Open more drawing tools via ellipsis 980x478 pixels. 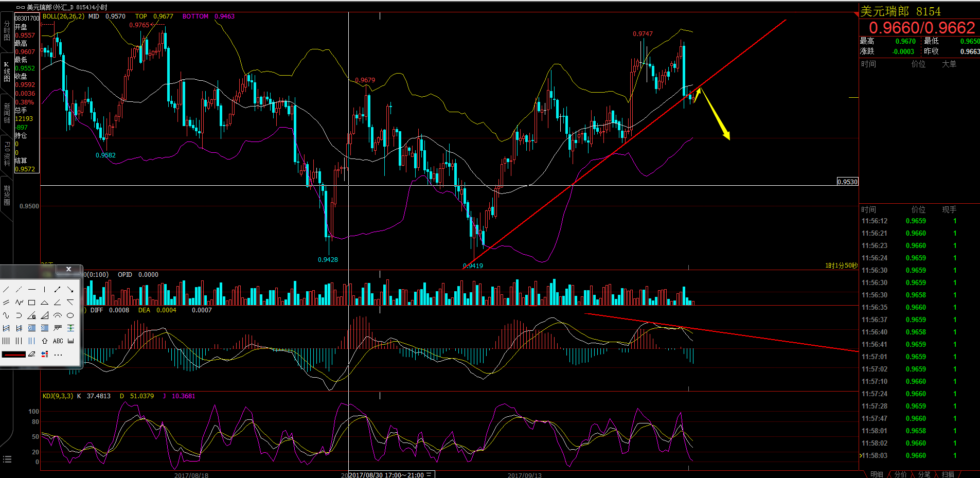[58, 354]
